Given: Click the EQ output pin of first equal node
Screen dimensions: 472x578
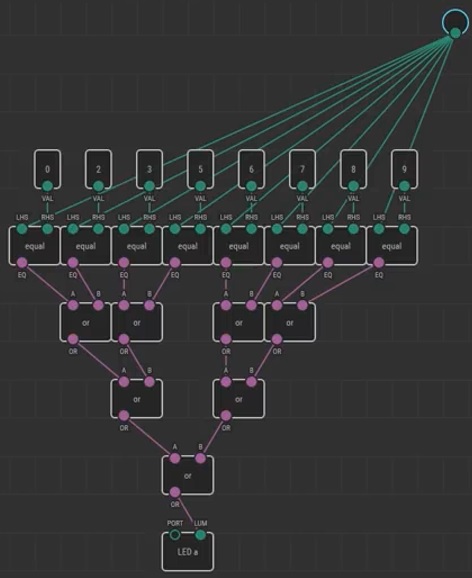Looking at the screenshot, I should click(x=22, y=262).
